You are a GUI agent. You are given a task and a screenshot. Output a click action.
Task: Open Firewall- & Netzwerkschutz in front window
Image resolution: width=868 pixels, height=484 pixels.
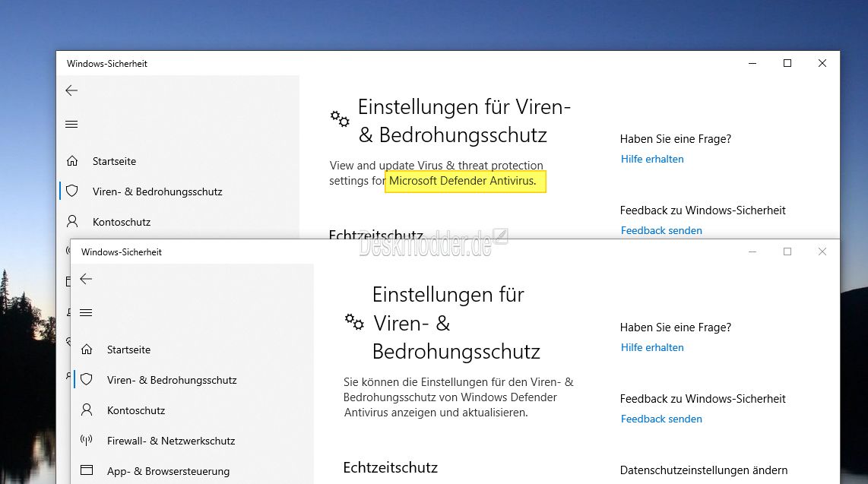click(171, 441)
